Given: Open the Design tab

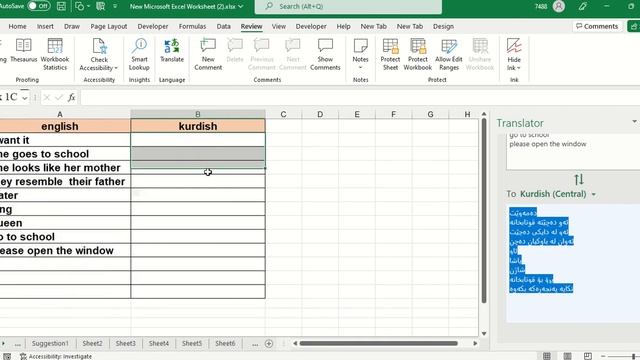Looking at the screenshot, I should click(443, 26).
